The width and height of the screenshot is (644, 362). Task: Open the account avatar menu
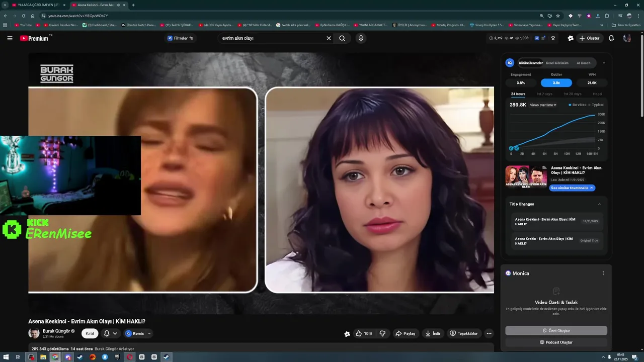(x=627, y=38)
